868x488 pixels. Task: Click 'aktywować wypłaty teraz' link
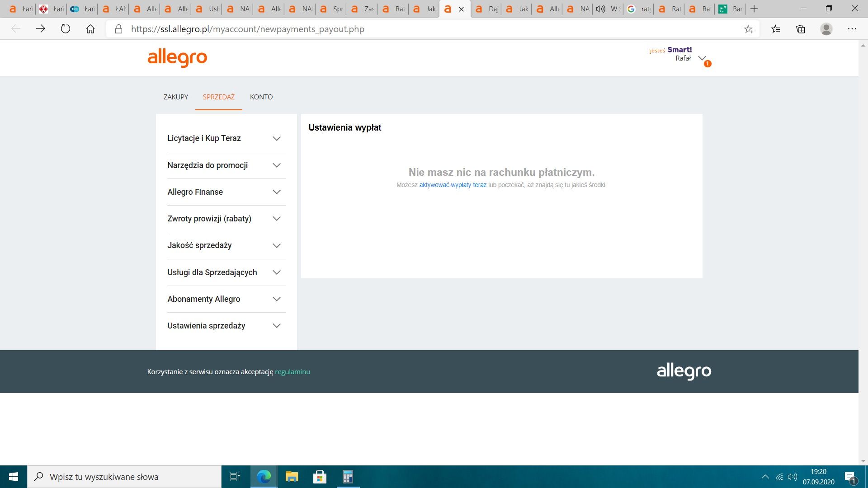[453, 185]
